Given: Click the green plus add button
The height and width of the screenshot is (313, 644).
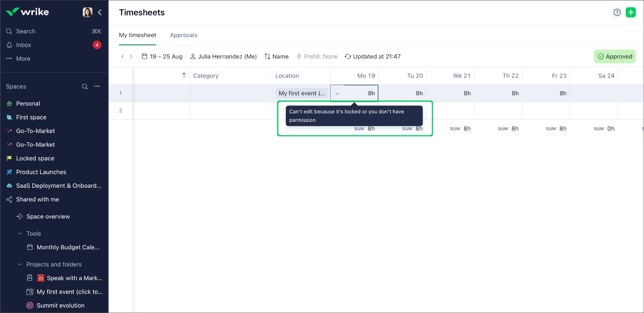Looking at the screenshot, I should point(630,13).
